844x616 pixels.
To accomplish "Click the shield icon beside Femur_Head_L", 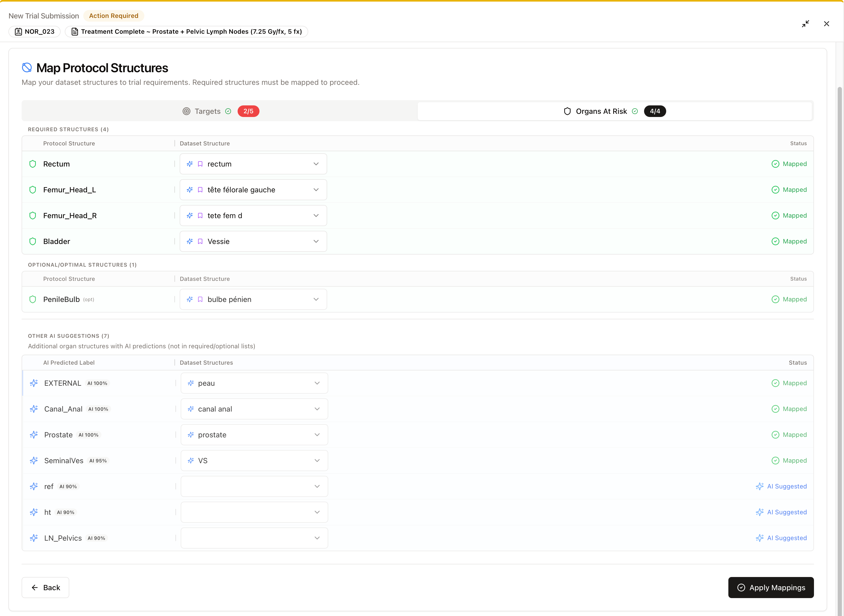I will (x=33, y=190).
